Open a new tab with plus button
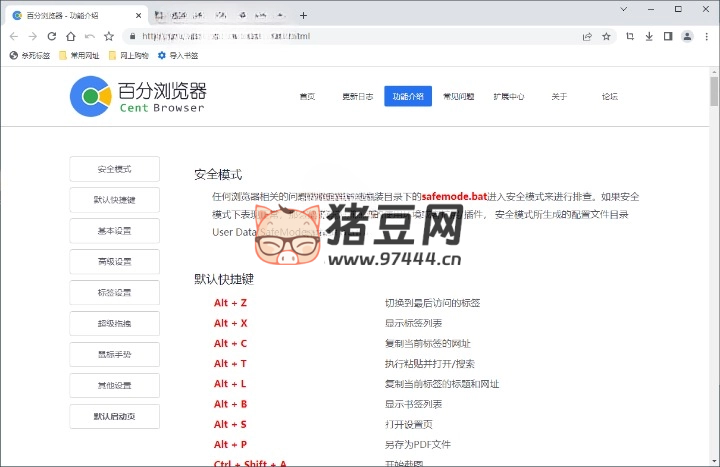Viewport: 720px width, 467px height. 304,15
